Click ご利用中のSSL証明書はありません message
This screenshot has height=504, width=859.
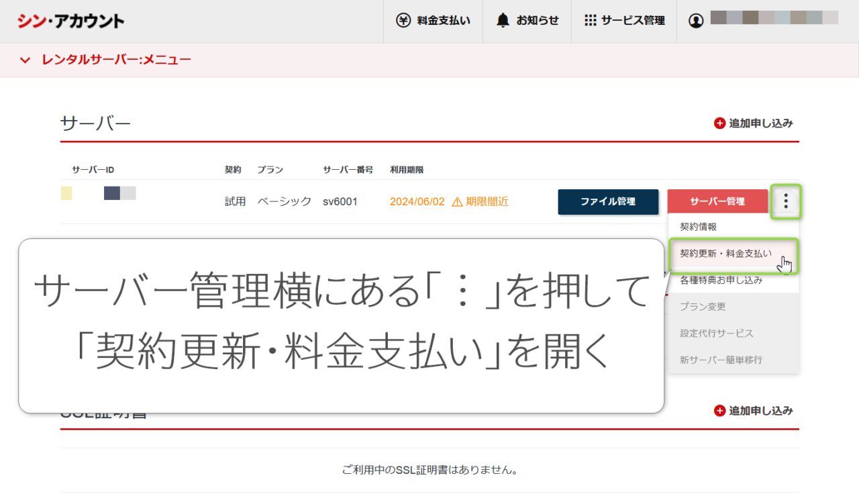point(429,470)
